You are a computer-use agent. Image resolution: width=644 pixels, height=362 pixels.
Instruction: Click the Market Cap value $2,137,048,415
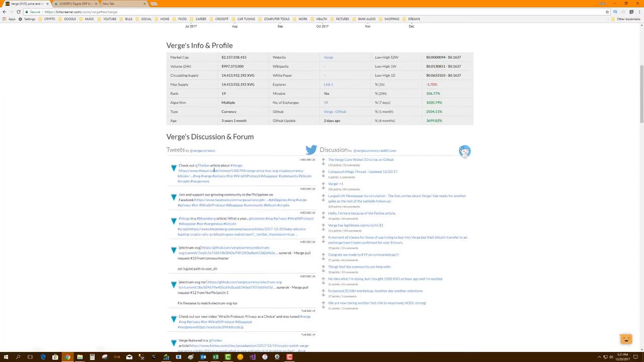pyautogui.click(x=233, y=57)
